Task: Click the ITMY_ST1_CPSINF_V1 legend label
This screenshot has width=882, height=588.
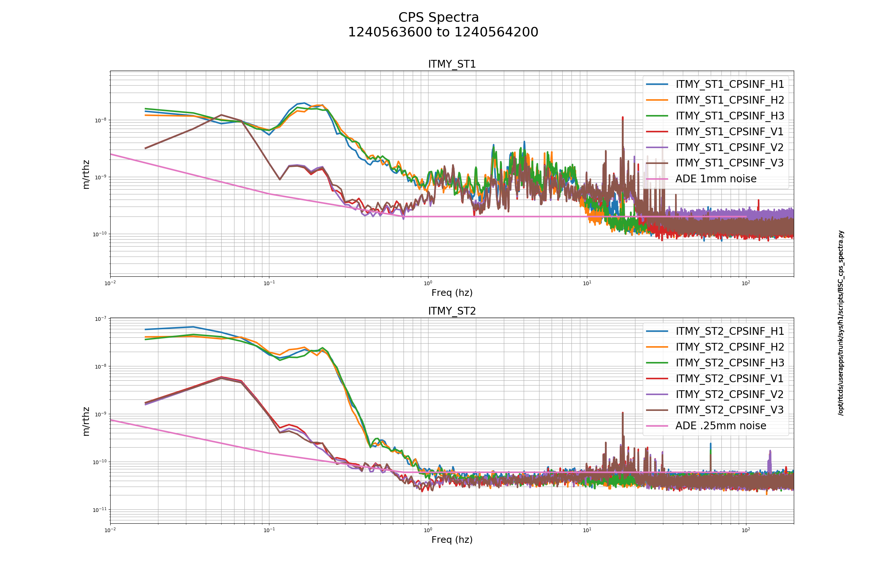Action: (729, 132)
